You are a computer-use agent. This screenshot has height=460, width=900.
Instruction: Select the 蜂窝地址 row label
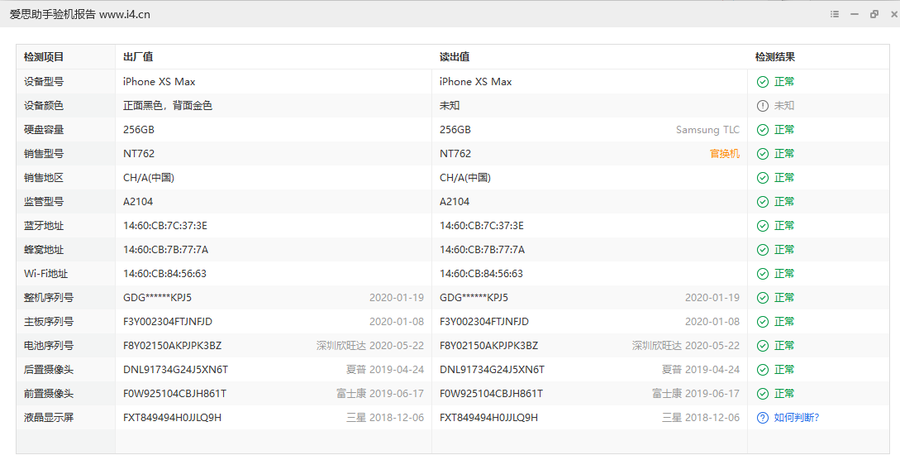tap(44, 250)
